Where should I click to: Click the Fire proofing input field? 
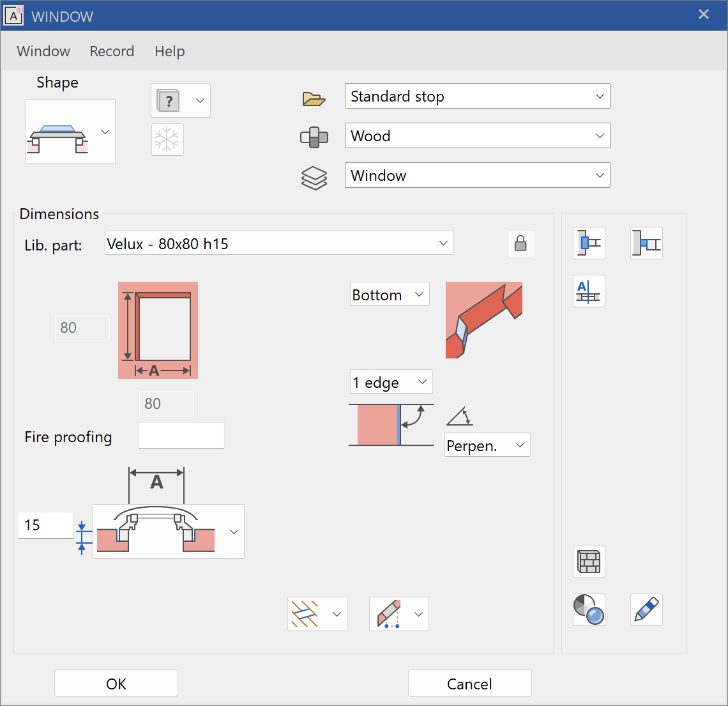(181, 436)
